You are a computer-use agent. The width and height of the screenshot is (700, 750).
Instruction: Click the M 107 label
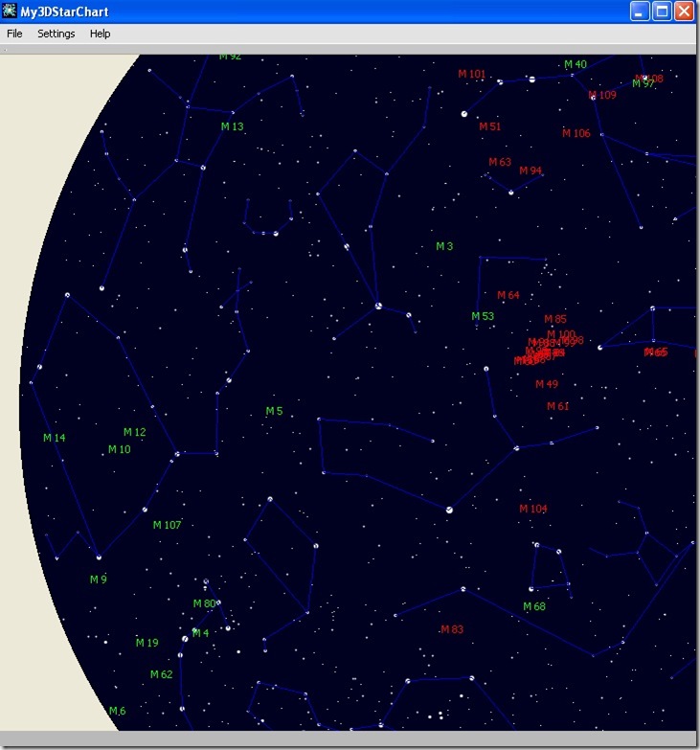167,524
